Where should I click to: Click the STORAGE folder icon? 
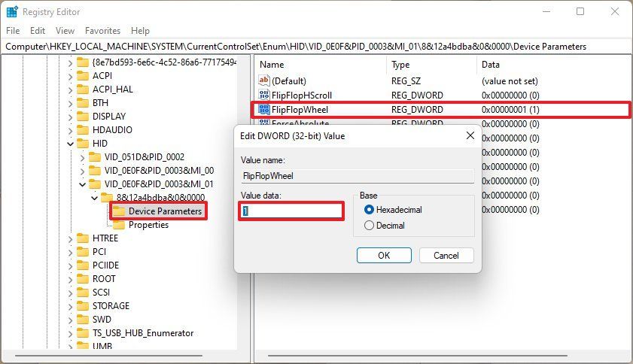(83, 306)
